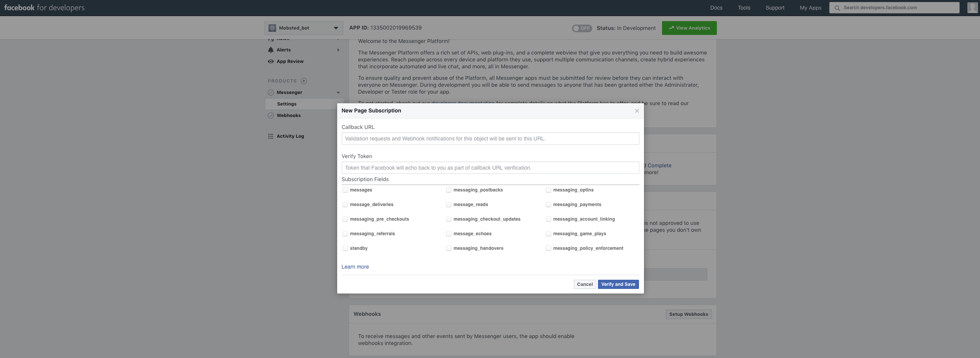Click the Setup Webhooks button
980x358 pixels.
689,314
